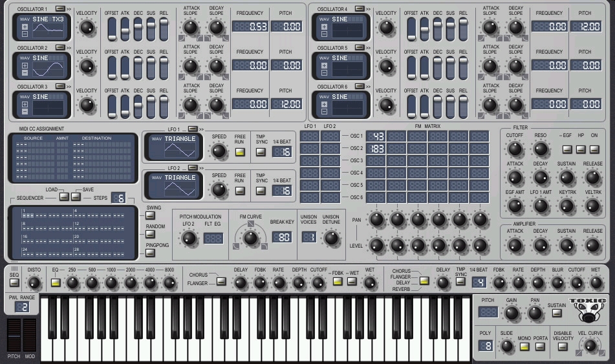Toggle LFO 1 Free Run
615x364 pixels.
pyautogui.click(x=240, y=152)
